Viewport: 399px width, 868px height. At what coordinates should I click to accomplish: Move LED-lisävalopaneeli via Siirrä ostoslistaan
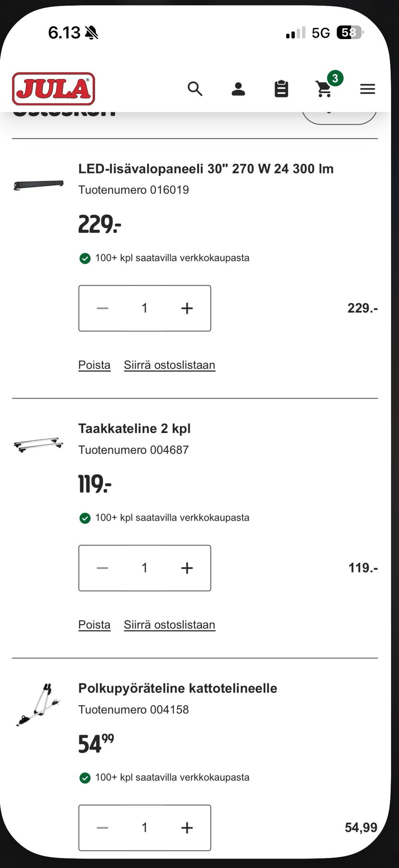[x=169, y=365]
